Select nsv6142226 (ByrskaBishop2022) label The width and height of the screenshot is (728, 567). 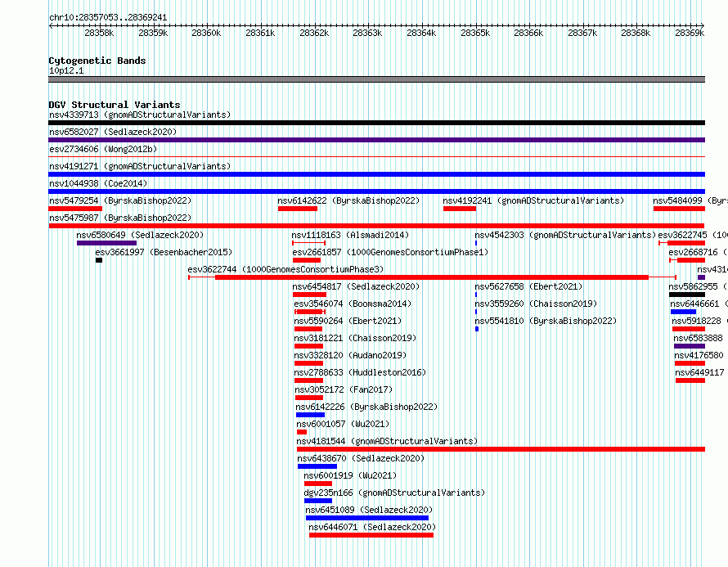click(366, 407)
